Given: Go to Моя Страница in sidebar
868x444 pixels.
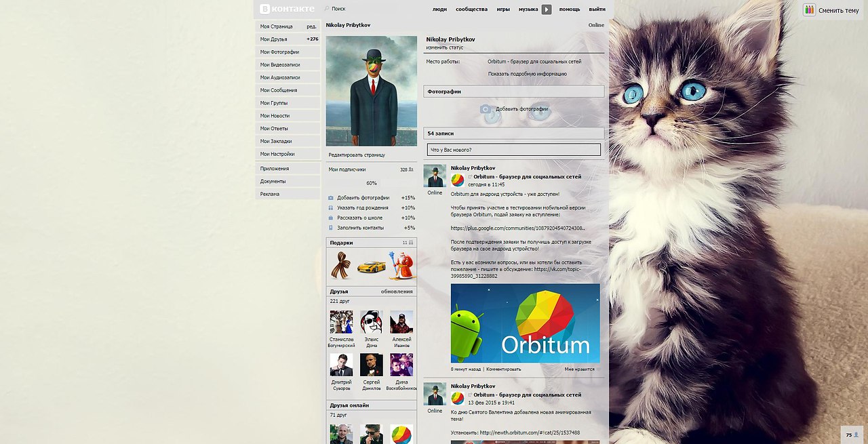Looking at the screenshot, I should point(277,26).
